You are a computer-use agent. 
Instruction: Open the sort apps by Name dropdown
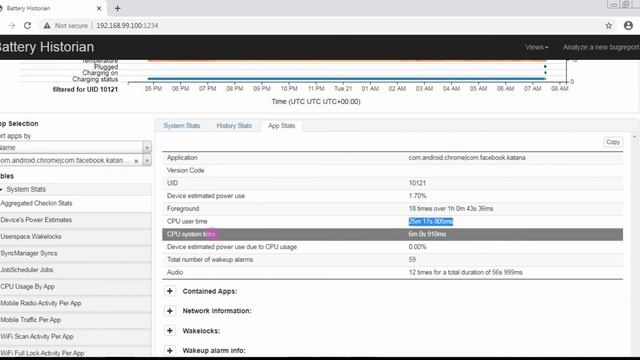[x=76, y=147]
